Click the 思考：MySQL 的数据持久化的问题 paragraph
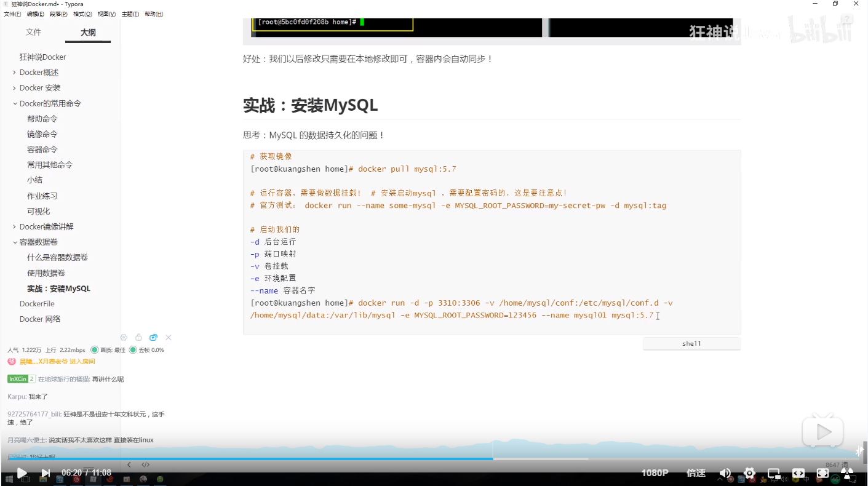 314,135
